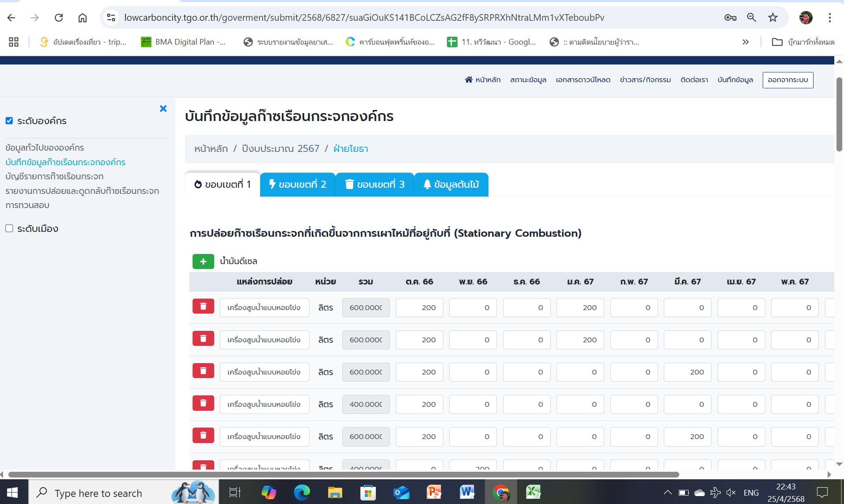Open ติดต่อเรา menu item
Screen dimensions: 844x504
(x=694, y=80)
